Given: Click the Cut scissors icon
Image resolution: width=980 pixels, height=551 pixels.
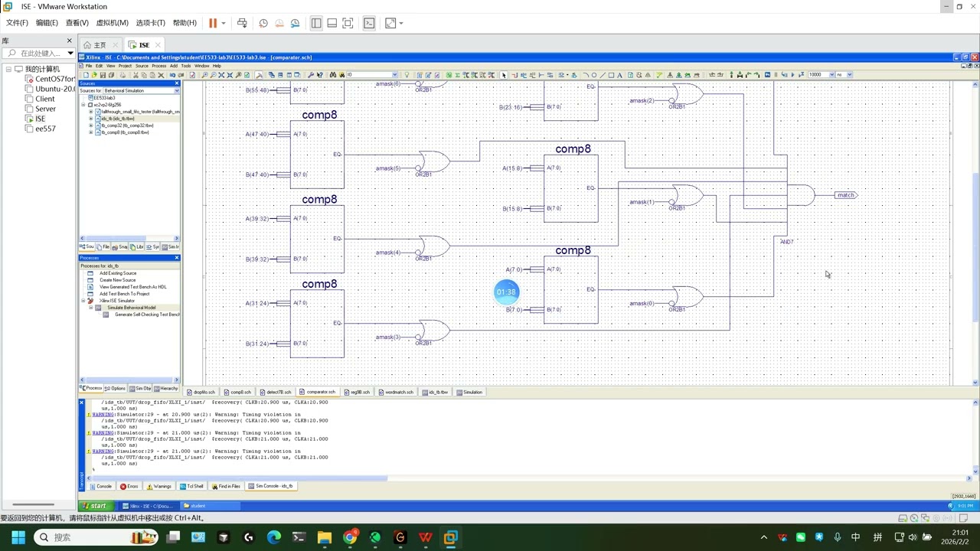Looking at the screenshot, I should pyautogui.click(x=136, y=75).
